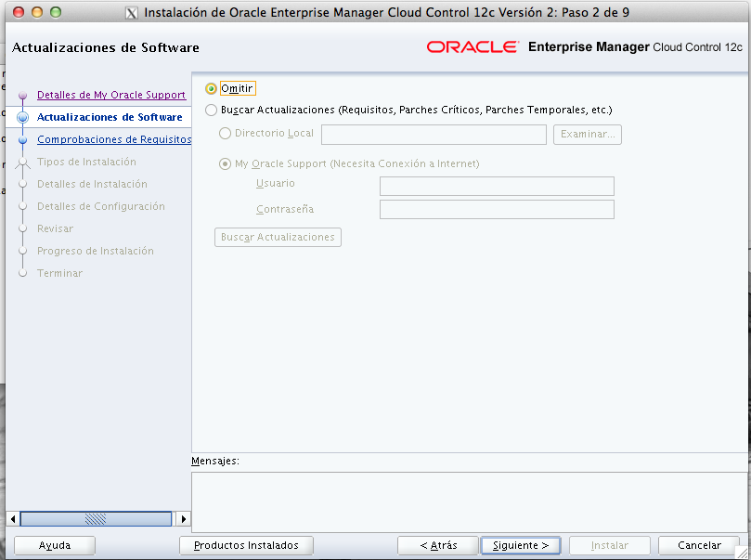Go to the Comprobaciones de Requisitos step
This screenshot has height=560, width=751.
113,139
